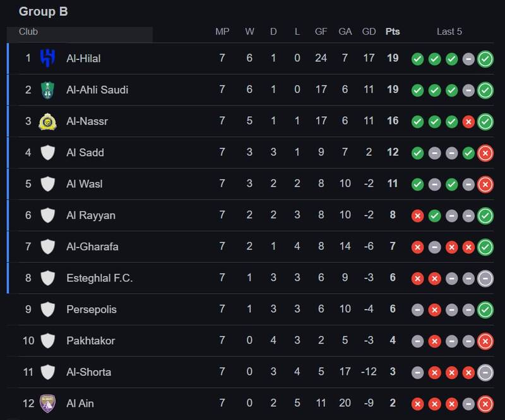Click the Al-Nassr yellow club logo
Viewport: 505px width, 420px height.
[48, 121]
